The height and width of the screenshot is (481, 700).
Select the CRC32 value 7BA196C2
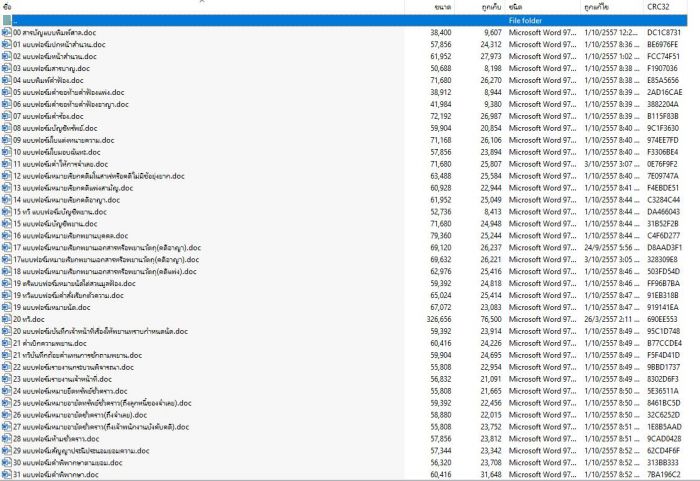664,474
